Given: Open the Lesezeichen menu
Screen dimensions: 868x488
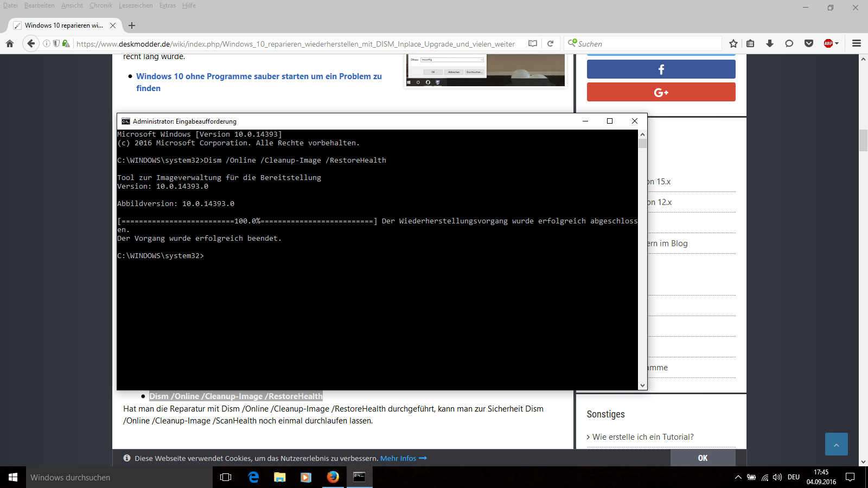Looking at the screenshot, I should click(x=136, y=5).
